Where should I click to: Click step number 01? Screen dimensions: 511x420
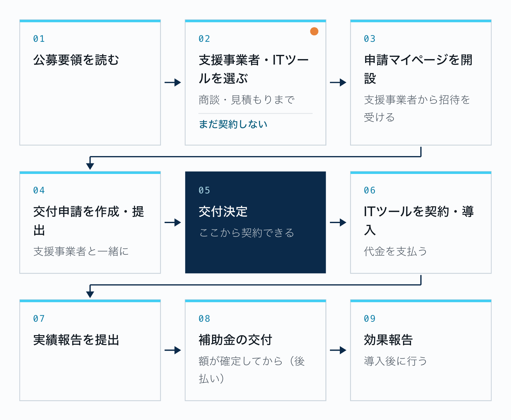click(x=39, y=39)
